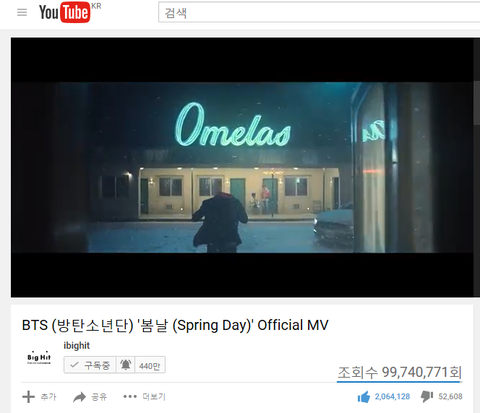This screenshot has height=413, width=480.
Task: Click the video player to pause
Action: point(242,167)
